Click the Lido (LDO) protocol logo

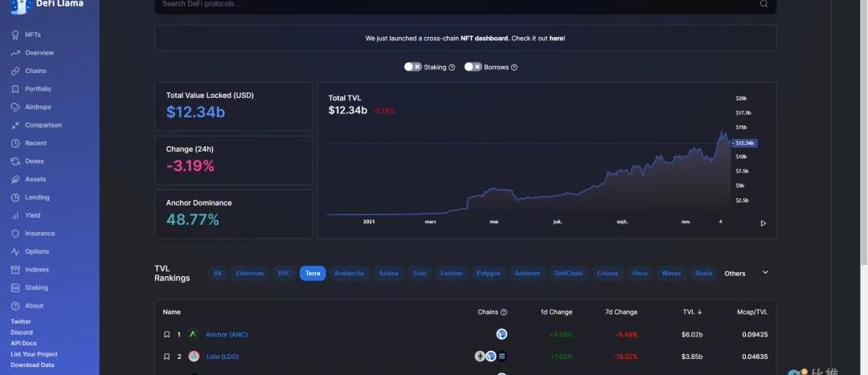(x=193, y=357)
